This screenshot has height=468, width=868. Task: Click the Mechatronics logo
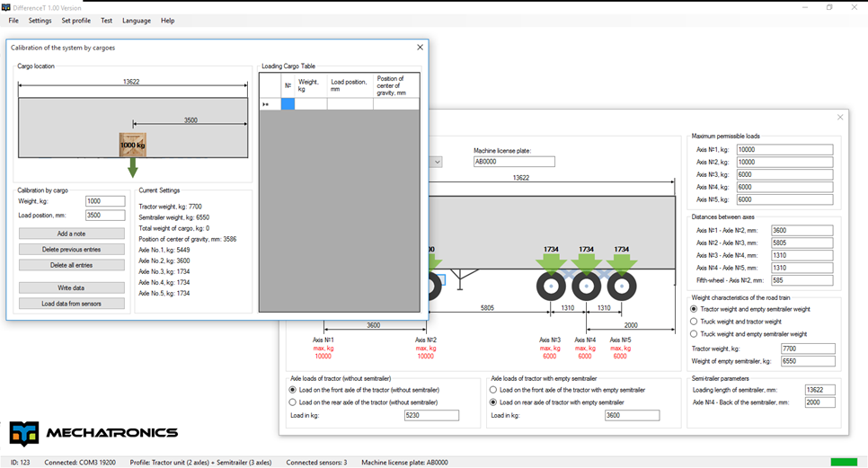click(93, 433)
